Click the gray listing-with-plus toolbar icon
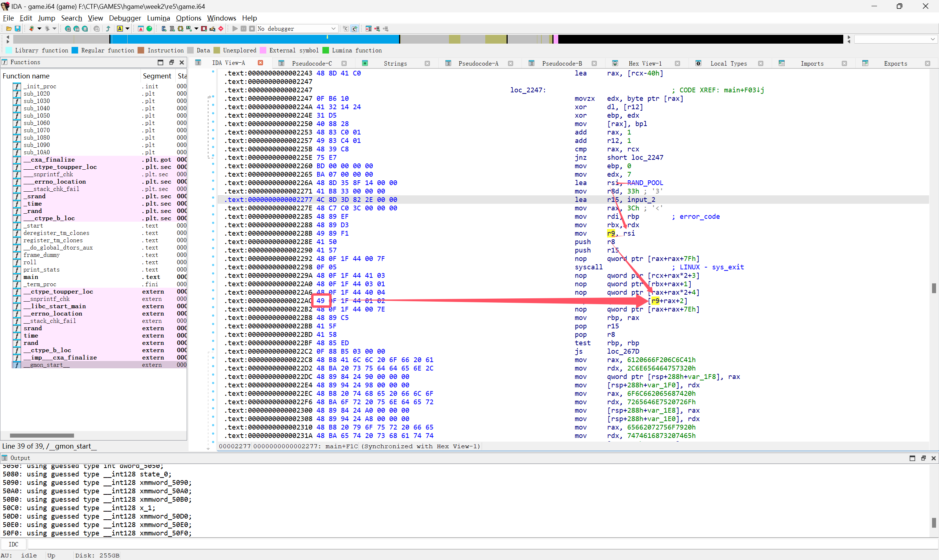Screen dimensions: 939x560 click(172, 29)
